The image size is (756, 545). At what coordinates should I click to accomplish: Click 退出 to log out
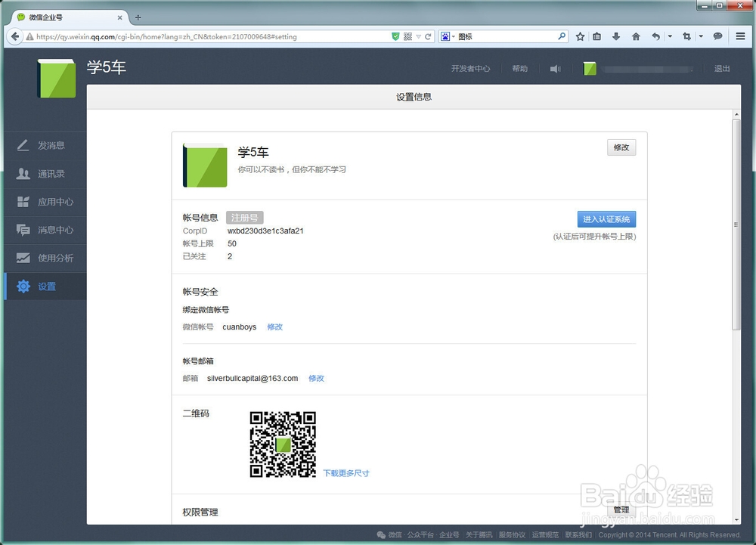[x=722, y=69]
